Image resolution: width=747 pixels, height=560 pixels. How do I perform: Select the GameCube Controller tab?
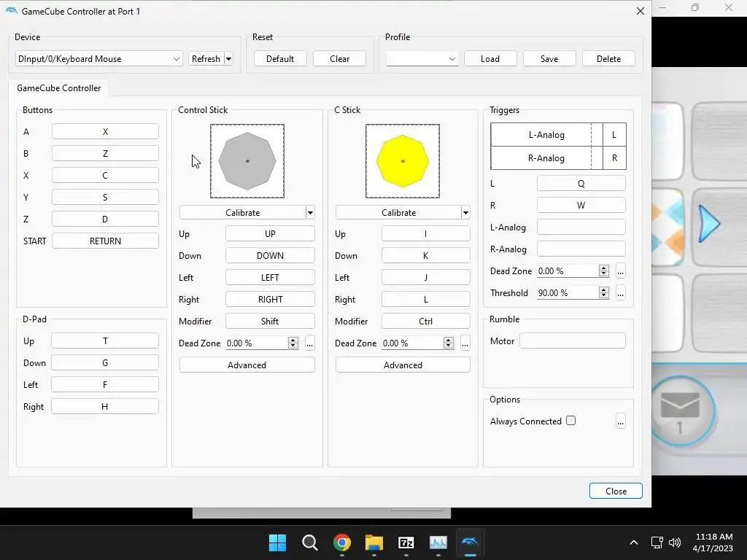(59, 88)
